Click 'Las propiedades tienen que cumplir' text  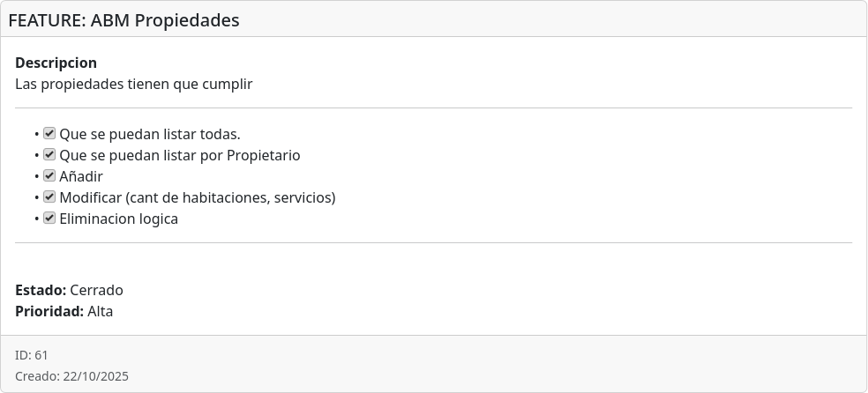(134, 85)
